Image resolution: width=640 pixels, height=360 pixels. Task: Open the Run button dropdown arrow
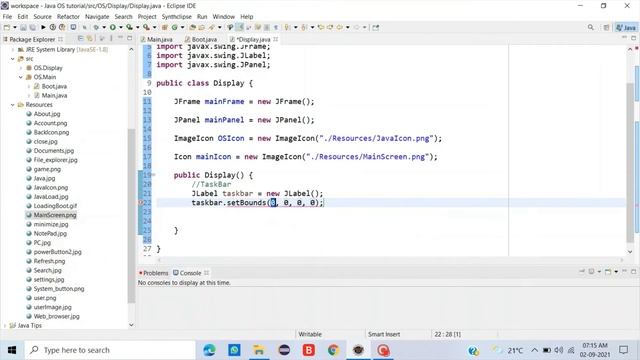click(x=120, y=27)
